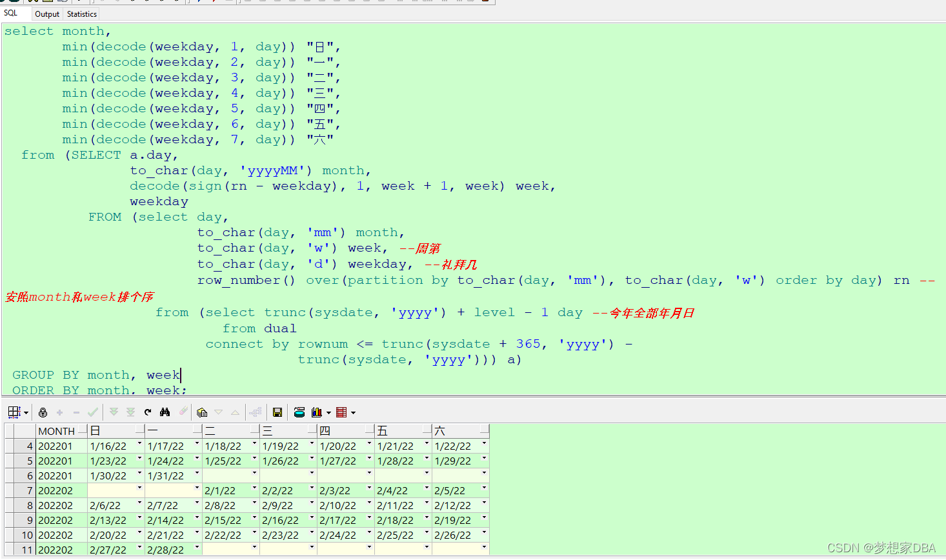Image resolution: width=946 pixels, height=560 pixels.
Task: Open a chart of the results via the bar chart icon
Action: click(x=316, y=412)
